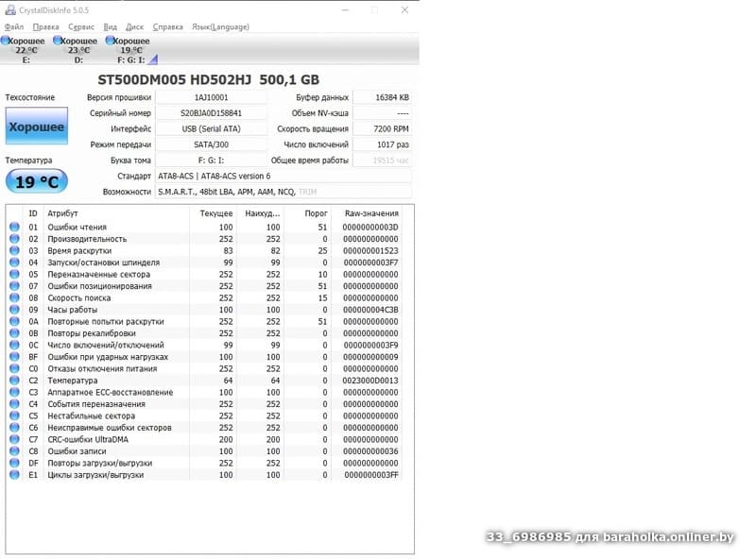Click status orb for 05 Переназначенные сектора
The width and height of the screenshot is (756, 559).
click(x=14, y=274)
